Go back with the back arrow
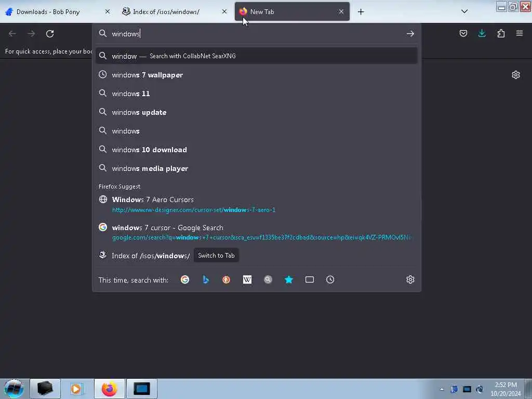Screen dimensions: 532x399 point(12,34)
